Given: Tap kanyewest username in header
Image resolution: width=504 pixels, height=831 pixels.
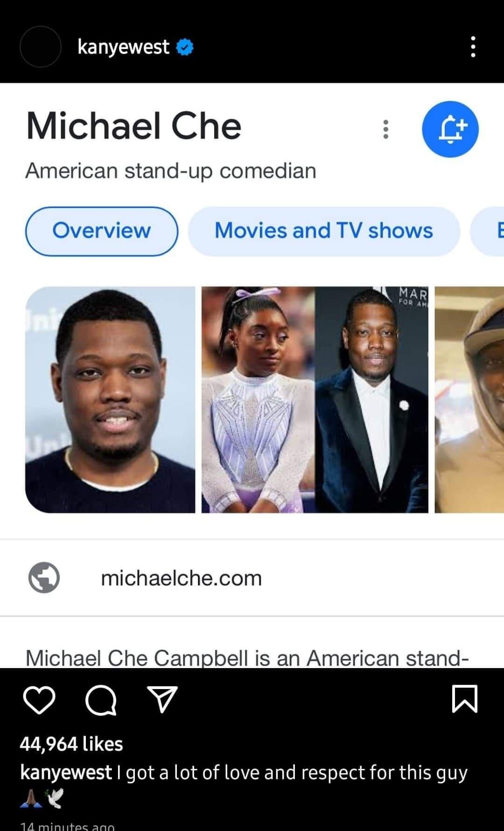Looking at the screenshot, I should pos(123,47).
